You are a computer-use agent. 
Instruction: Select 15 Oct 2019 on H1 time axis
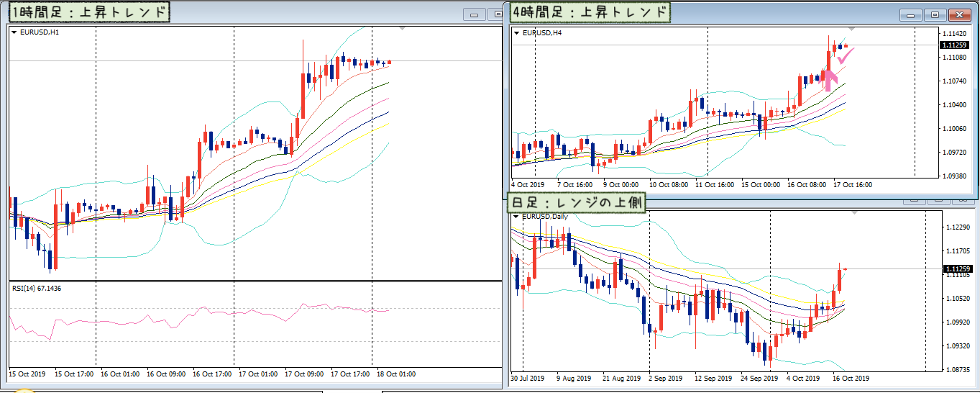tap(27, 374)
